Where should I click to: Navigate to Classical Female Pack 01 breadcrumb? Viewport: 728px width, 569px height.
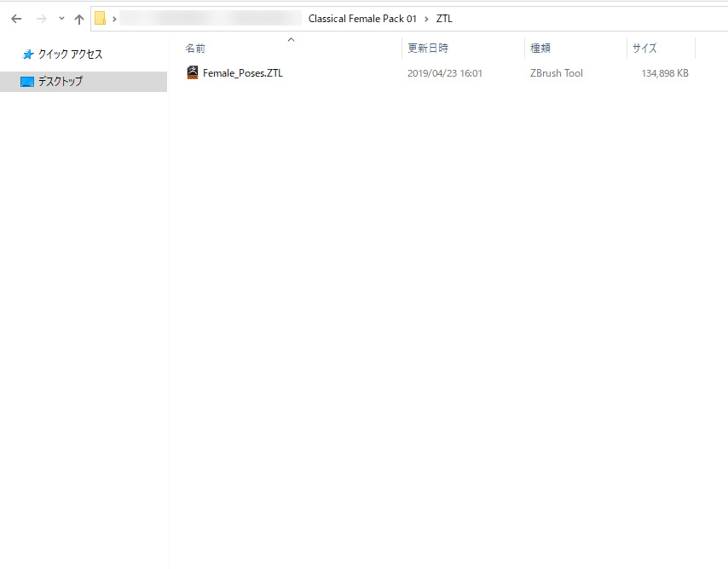(362, 19)
